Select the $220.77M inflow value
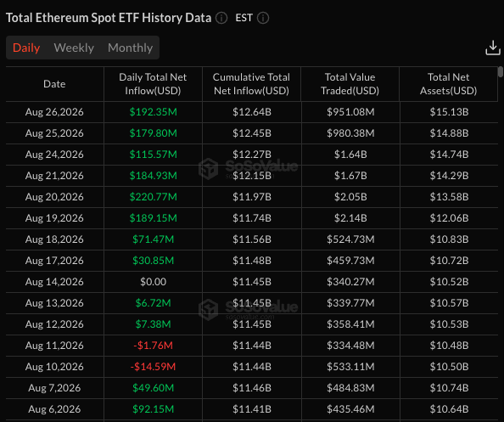The height and width of the screenshot is (422, 504). 153,197
